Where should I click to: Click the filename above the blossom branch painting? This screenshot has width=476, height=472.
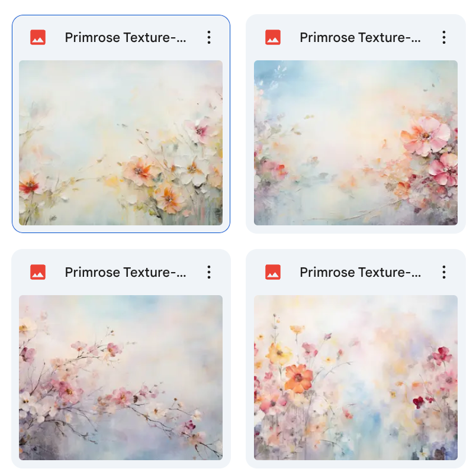pos(126,272)
